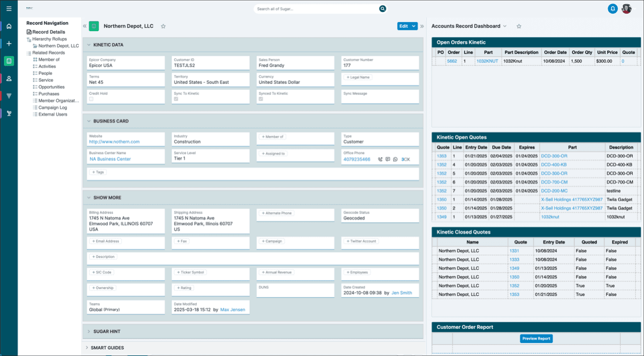This screenshot has height=356, width=644.
Task: Click the filter funnel icon in sidebar
Action: click(9, 95)
